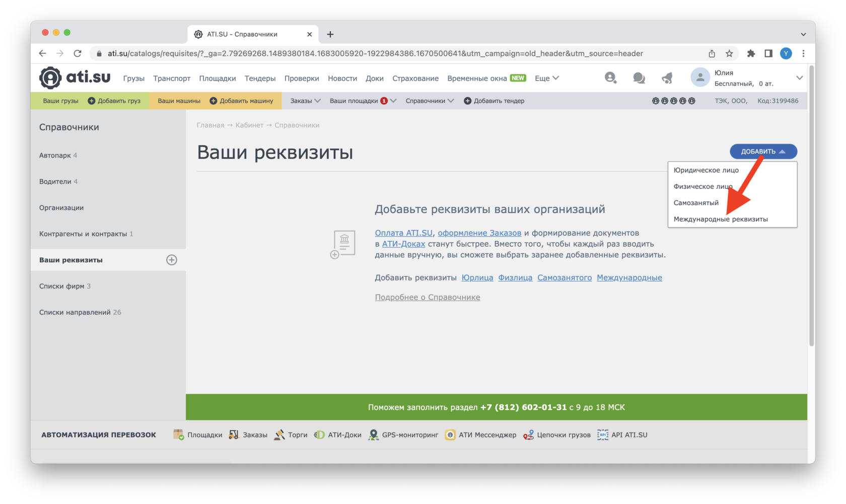Click the plus icon next to Ваши реквизиты
Screen dimensions: 846x504
(x=172, y=260)
